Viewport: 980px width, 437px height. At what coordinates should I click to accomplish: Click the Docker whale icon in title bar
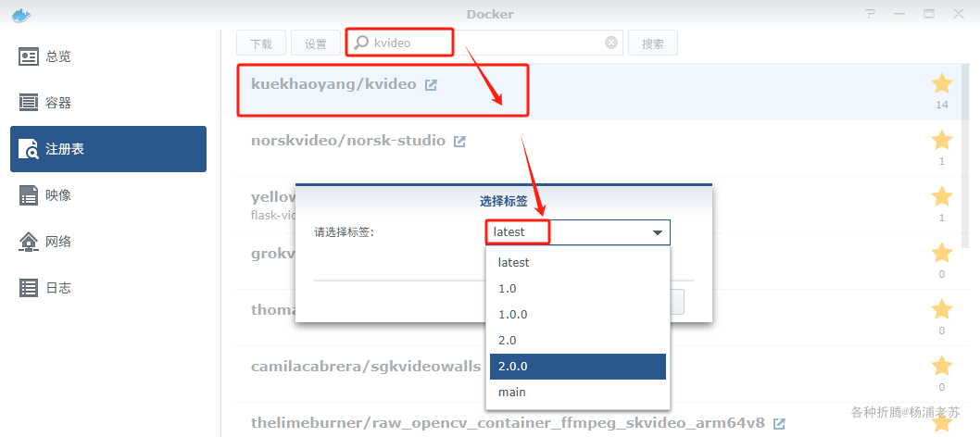(21, 15)
